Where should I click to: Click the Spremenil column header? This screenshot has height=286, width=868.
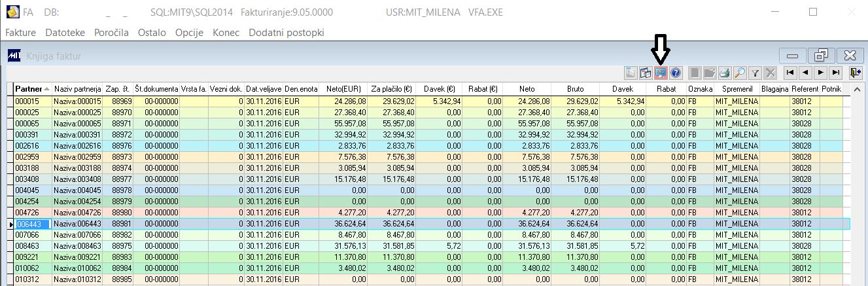tap(737, 88)
